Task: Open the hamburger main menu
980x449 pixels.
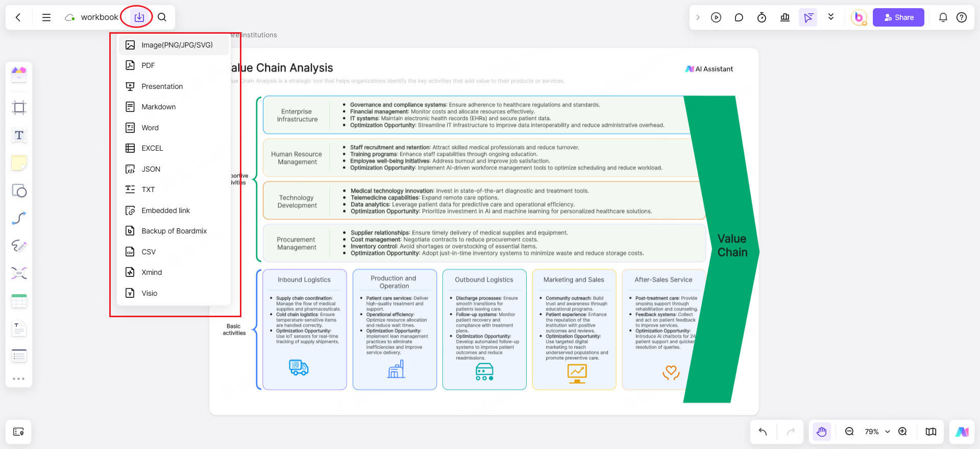Action: coord(46,17)
